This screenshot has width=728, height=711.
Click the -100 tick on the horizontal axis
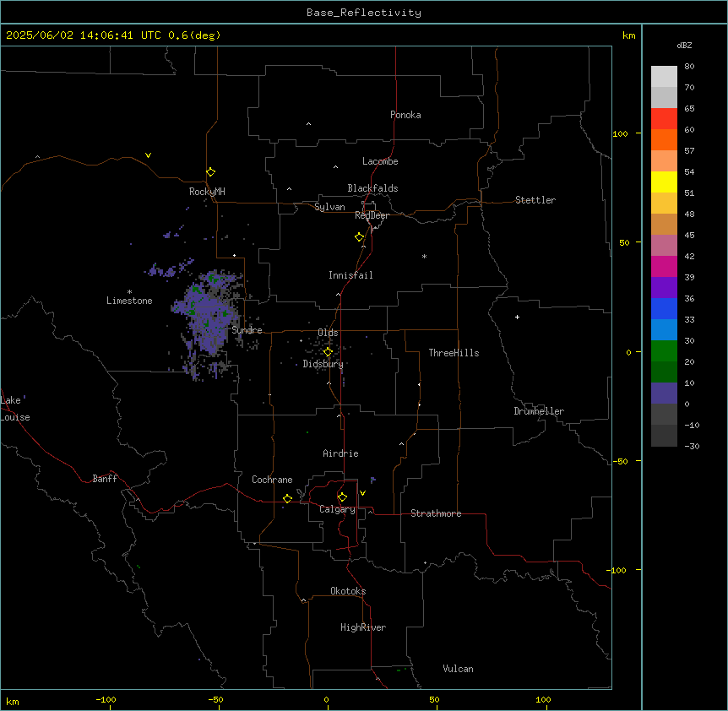click(x=106, y=699)
